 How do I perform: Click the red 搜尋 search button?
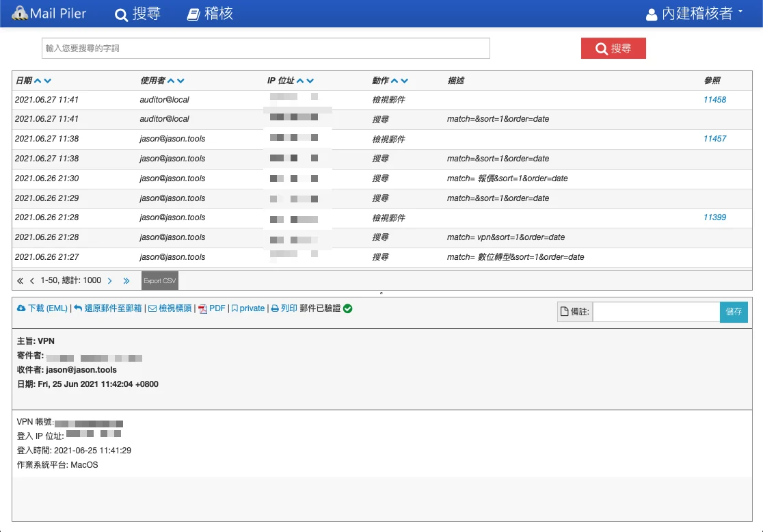[613, 48]
